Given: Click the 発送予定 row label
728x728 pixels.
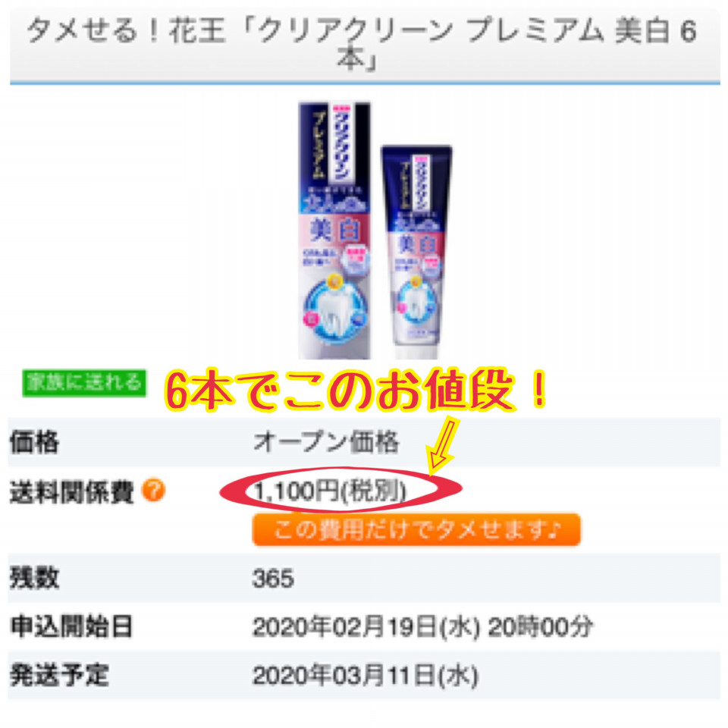Looking at the screenshot, I should tap(59, 675).
